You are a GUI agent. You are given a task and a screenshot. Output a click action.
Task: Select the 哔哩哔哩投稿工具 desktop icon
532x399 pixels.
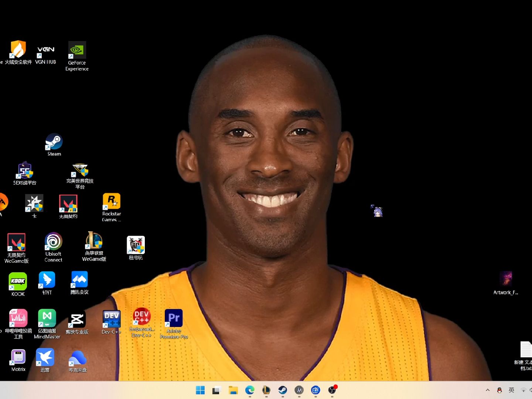[18, 324]
